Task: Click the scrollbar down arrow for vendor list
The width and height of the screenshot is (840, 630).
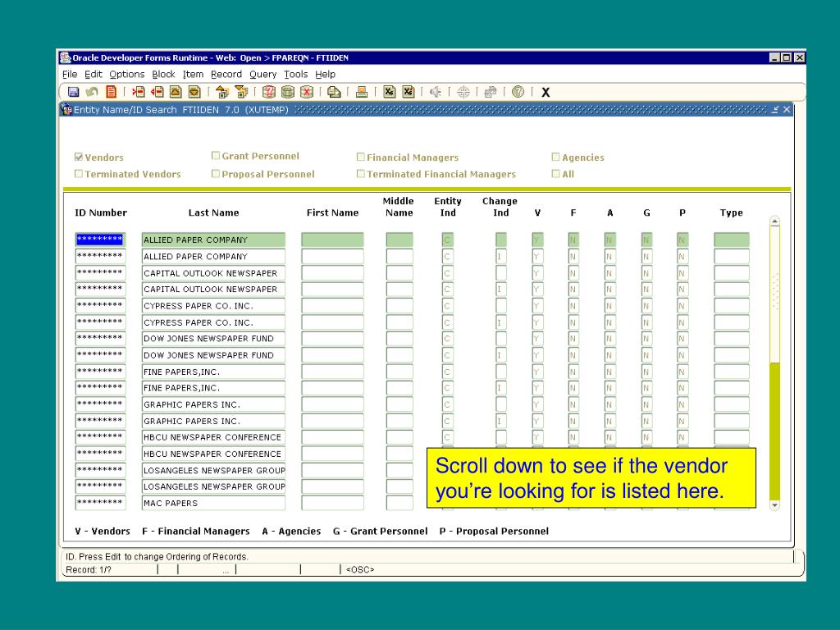Action: pyautogui.click(x=774, y=504)
